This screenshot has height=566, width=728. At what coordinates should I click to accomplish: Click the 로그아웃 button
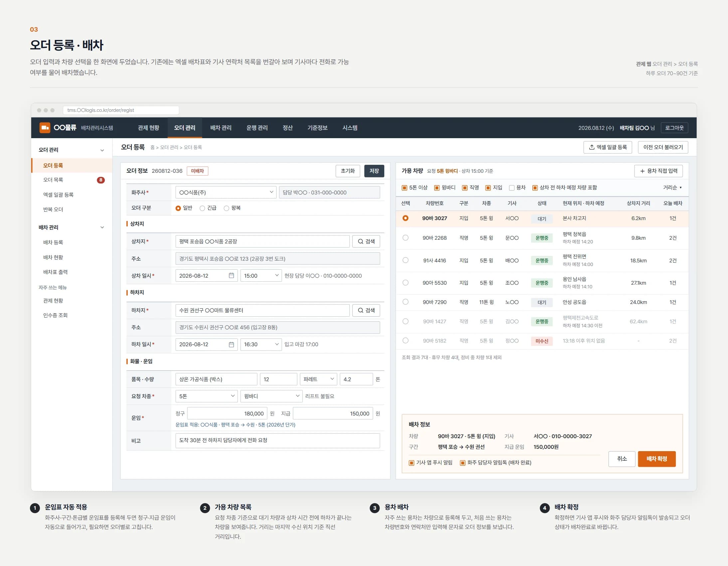(674, 128)
